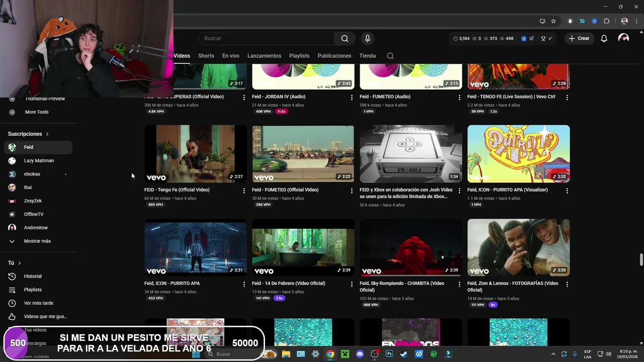This screenshot has width=644, height=362.
Task: Click the YouTube Buscar search field
Action: pos(267,38)
